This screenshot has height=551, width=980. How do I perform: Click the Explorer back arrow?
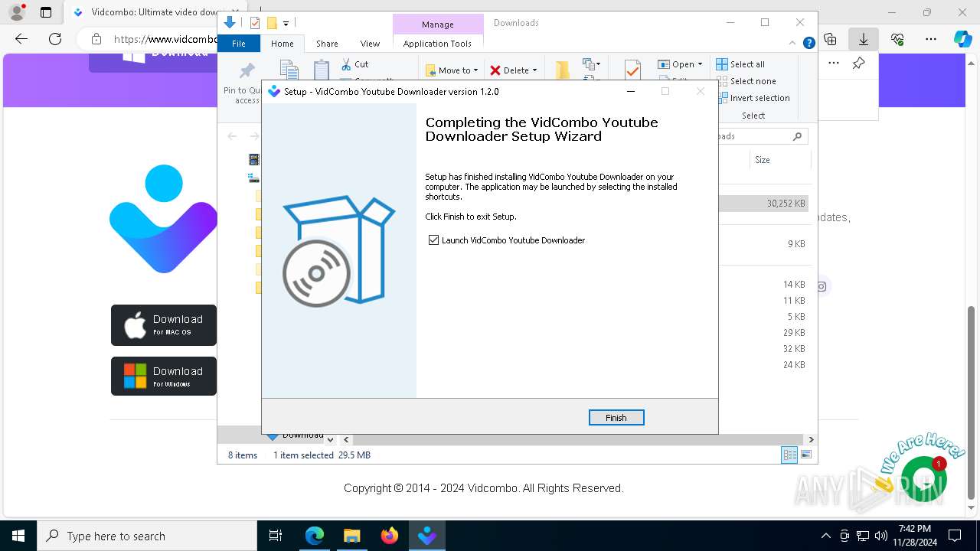point(232,136)
